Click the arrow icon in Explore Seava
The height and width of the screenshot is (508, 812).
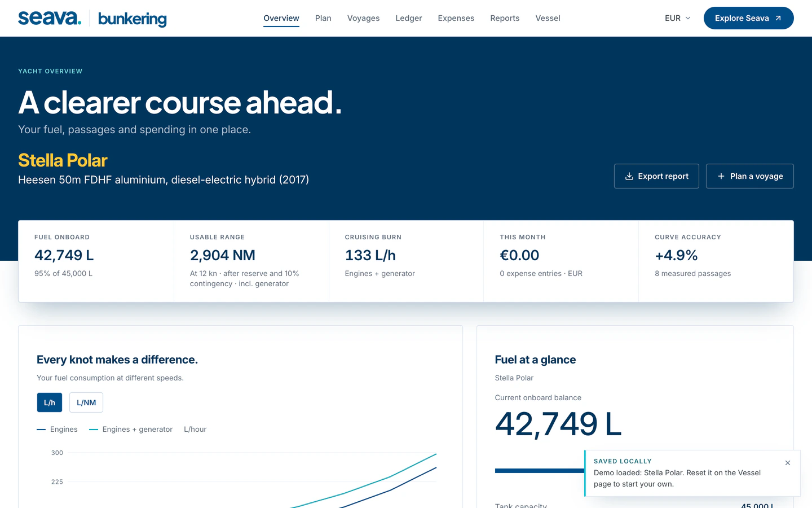tap(778, 18)
